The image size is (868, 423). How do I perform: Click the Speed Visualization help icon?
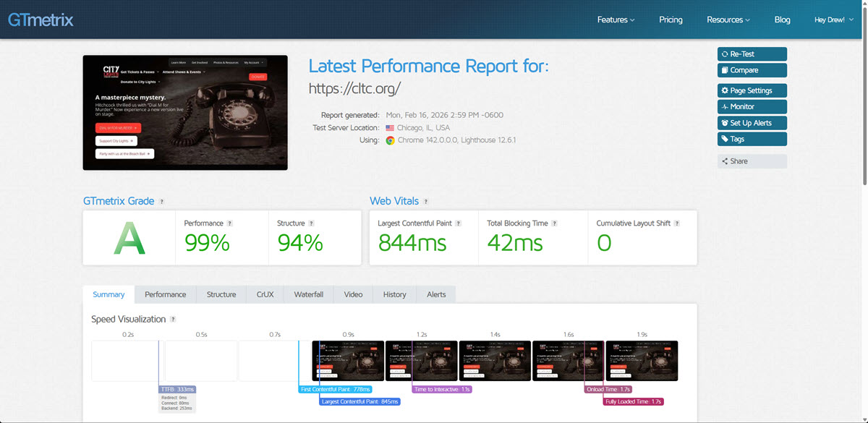point(173,320)
